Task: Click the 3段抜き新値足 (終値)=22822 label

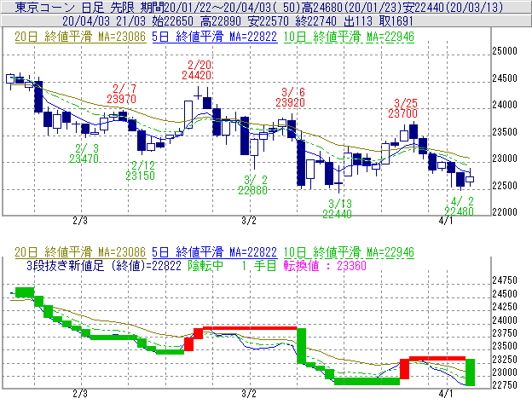Action: (104, 265)
